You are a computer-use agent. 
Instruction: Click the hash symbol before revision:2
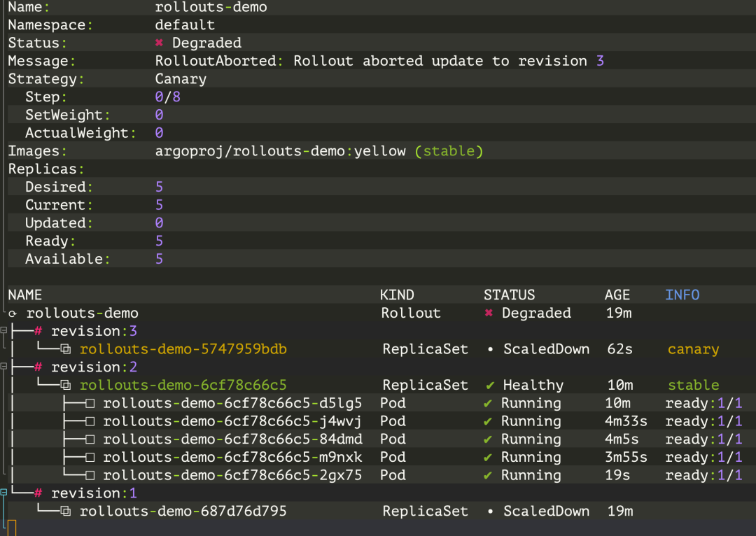(x=38, y=367)
